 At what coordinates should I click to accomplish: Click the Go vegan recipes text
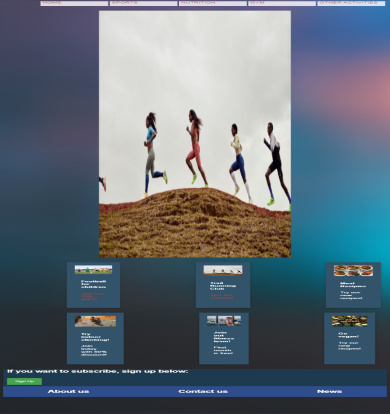349,345
